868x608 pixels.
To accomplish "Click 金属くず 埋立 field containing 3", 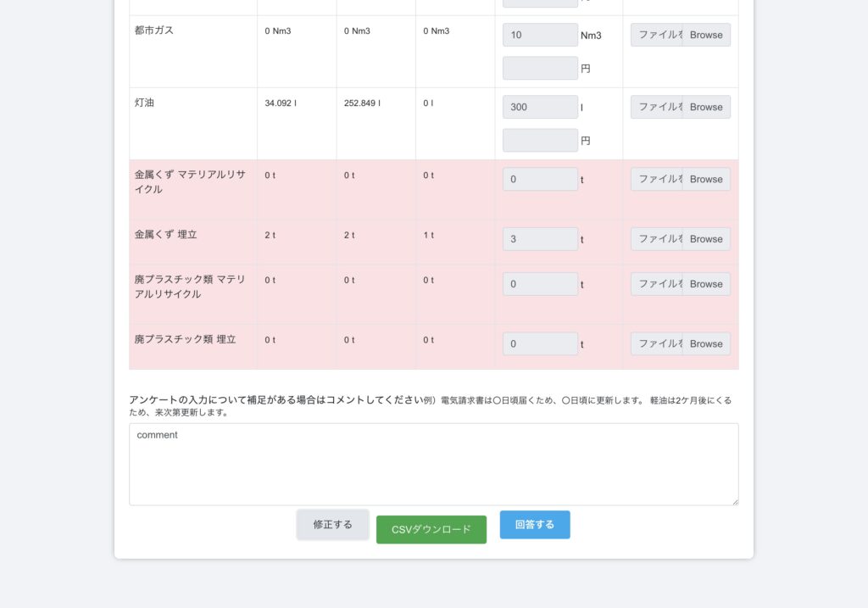I will (540, 239).
